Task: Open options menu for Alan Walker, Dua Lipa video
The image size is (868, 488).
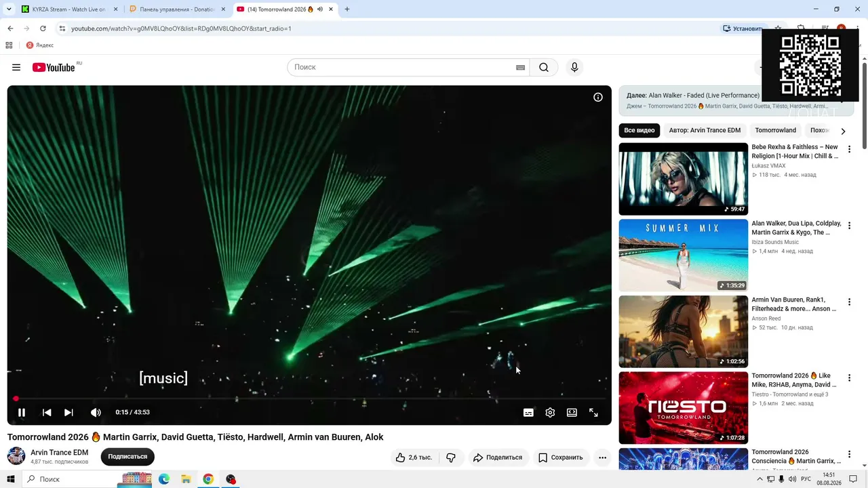Action: pyautogui.click(x=849, y=226)
